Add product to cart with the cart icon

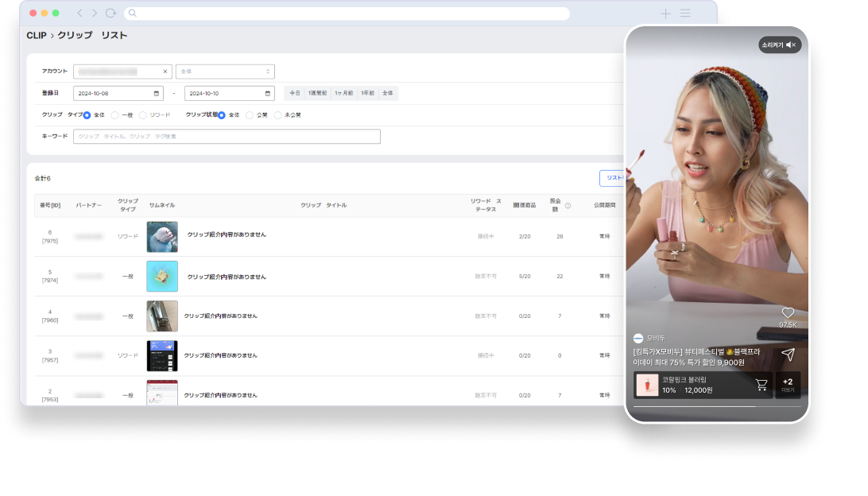click(761, 384)
